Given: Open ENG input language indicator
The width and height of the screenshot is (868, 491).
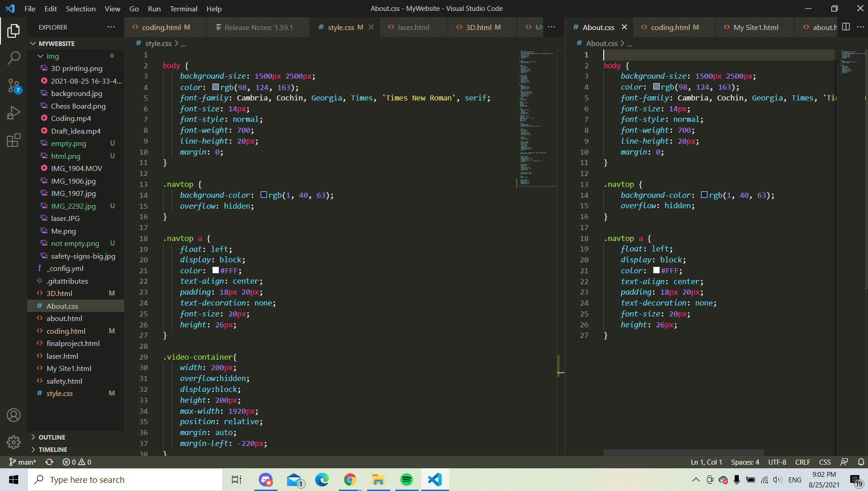Looking at the screenshot, I should coord(795,480).
